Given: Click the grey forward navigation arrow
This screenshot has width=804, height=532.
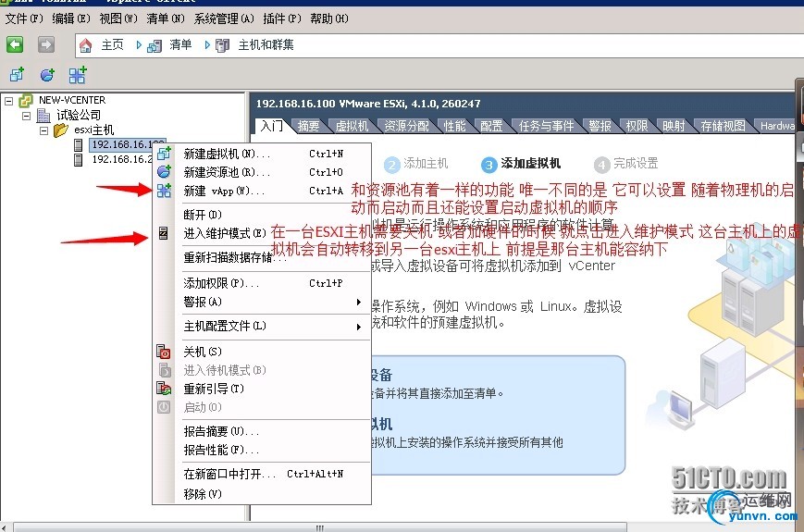Looking at the screenshot, I should 46,44.
